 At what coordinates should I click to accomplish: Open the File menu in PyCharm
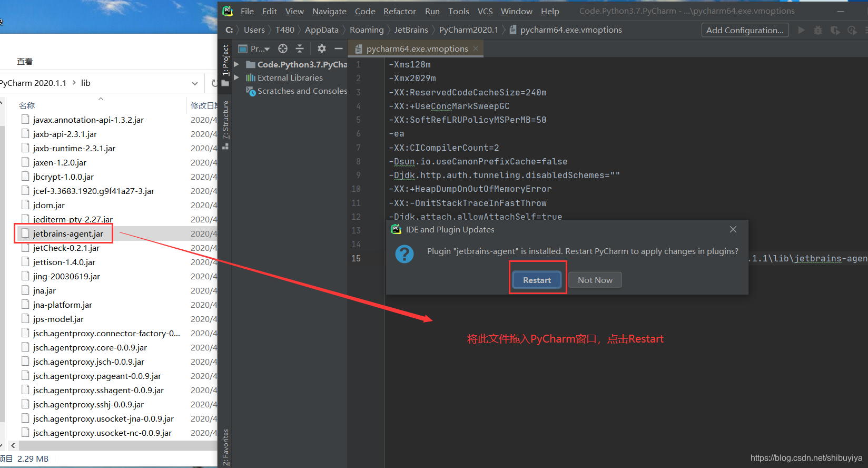(247, 11)
